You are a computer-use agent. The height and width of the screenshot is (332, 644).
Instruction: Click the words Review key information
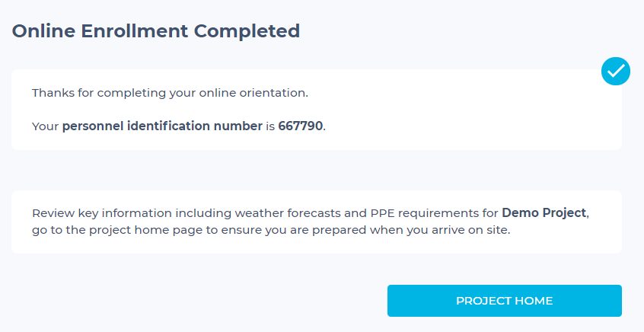(100, 212)
